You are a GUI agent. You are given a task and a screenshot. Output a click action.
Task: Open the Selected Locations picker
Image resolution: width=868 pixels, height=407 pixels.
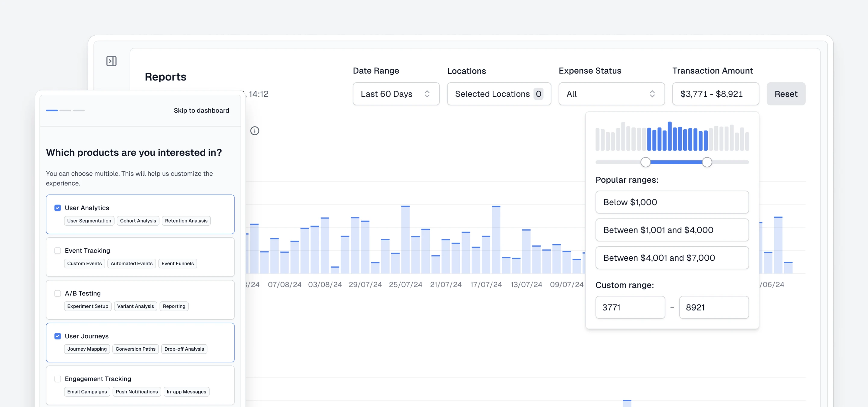(x=499, y=94)
